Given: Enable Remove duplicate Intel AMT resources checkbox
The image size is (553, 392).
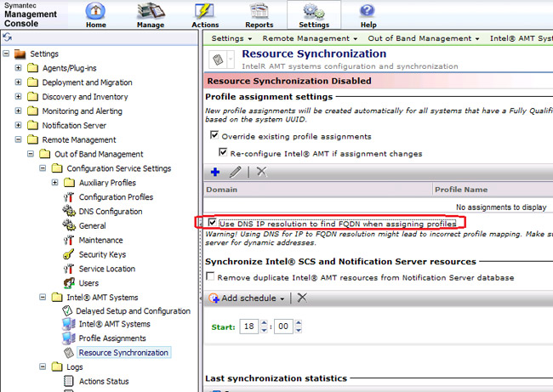Looking at the screenshot, I should tap(210, 276).
